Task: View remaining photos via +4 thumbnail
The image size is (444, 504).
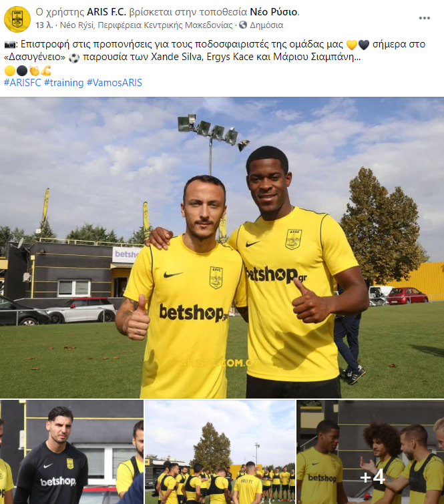Action: click(x=371, y=452)
